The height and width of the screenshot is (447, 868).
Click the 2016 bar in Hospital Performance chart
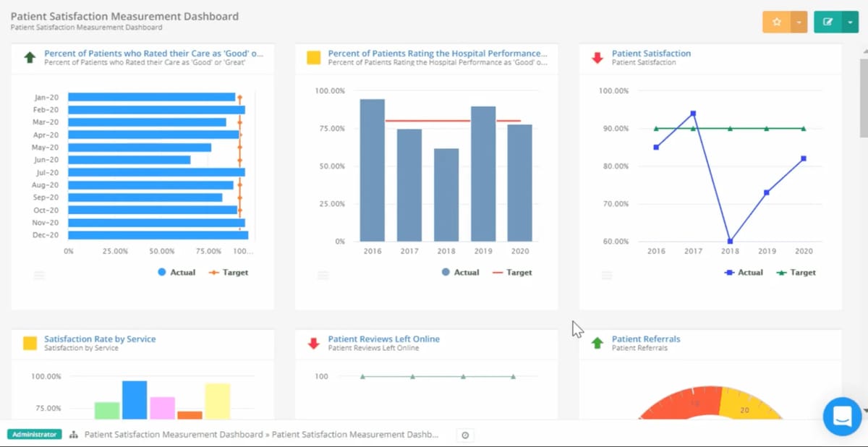coord(373,170)
